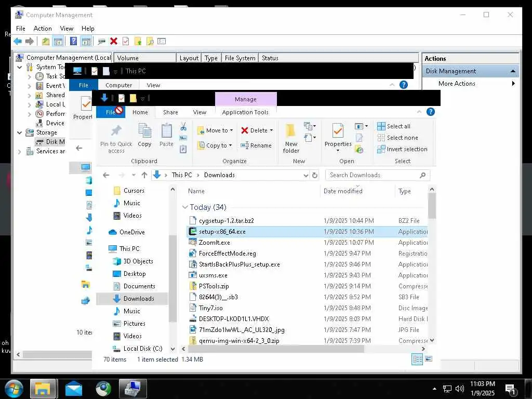The width and height of the screenshot is (532, 399).
Task: Click the Paste button in Clipboard group
Action: click(x=166, y=135)
